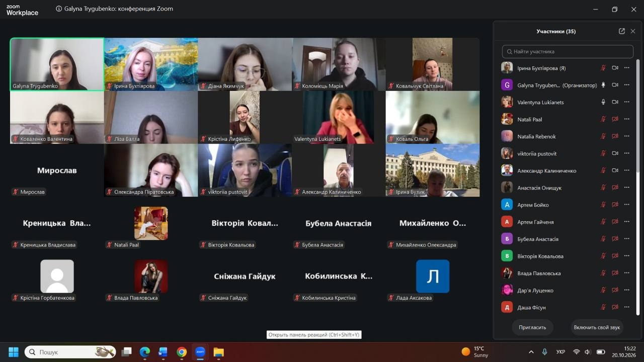Toggle muted mic icon for Артем Бойко
The height and width of the screenshot is (362, 644).
(x=603, y=205)
